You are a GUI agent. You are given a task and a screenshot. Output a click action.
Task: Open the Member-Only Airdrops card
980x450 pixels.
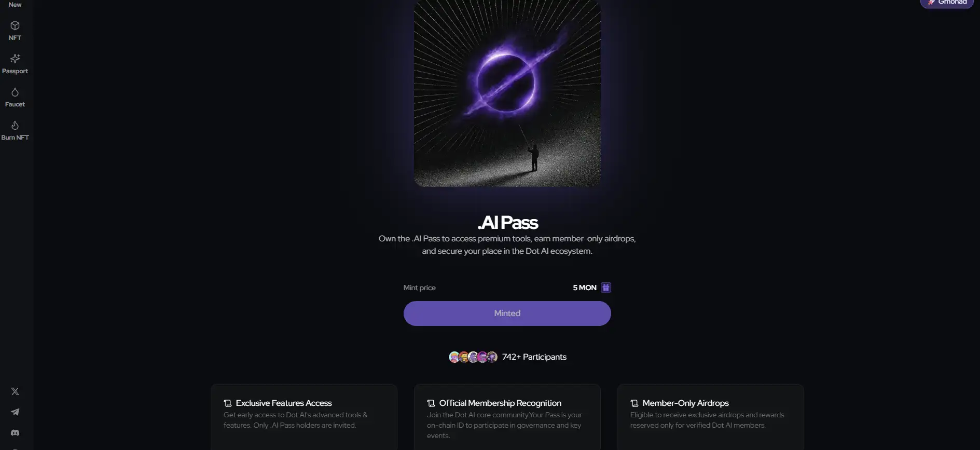point(710,417)
